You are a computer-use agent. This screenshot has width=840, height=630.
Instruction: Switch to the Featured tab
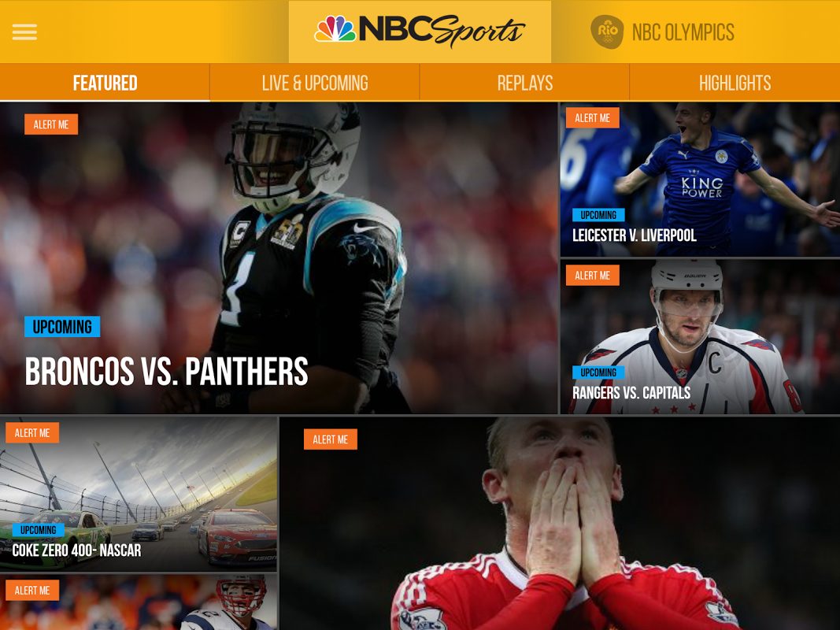(x=105, y=83)
